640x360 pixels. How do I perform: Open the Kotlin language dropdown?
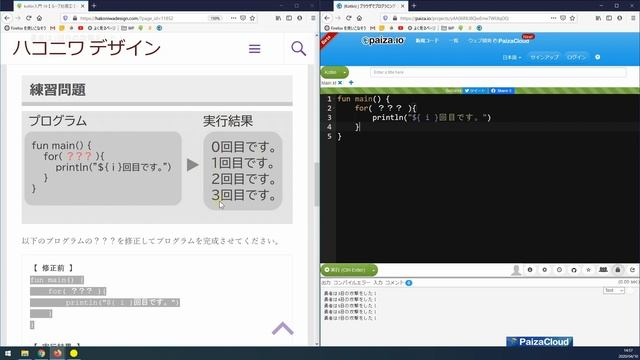point(335,72)
